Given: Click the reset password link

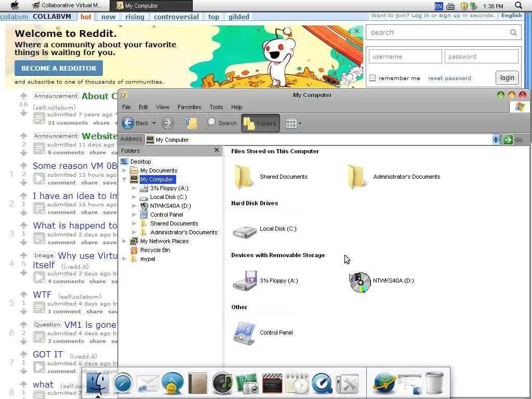Looking at the screenshot, I should (449, 78).
